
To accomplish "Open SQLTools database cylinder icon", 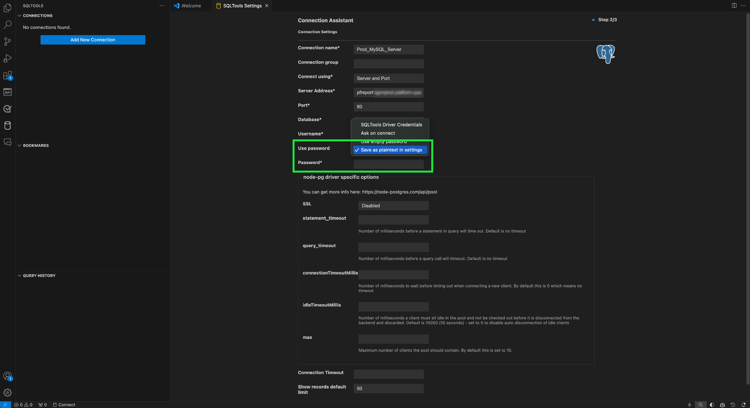I will point(7,125).
